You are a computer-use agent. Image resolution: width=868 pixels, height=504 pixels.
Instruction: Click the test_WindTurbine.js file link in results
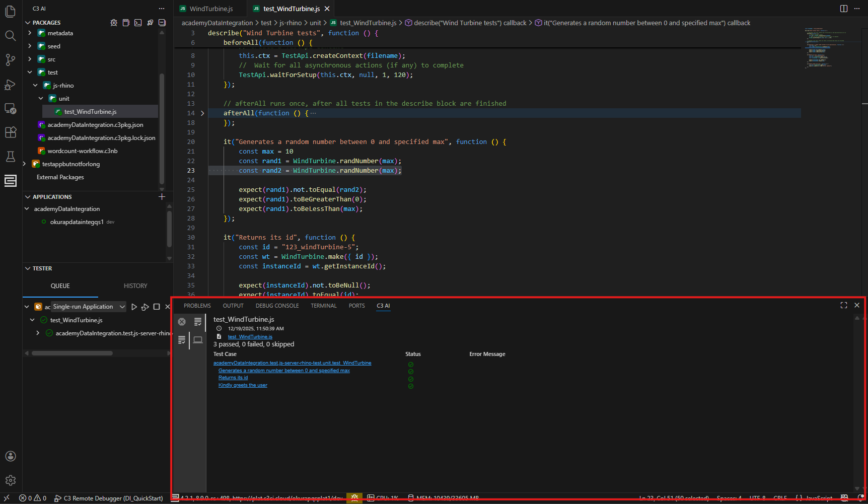coord(250,336)
